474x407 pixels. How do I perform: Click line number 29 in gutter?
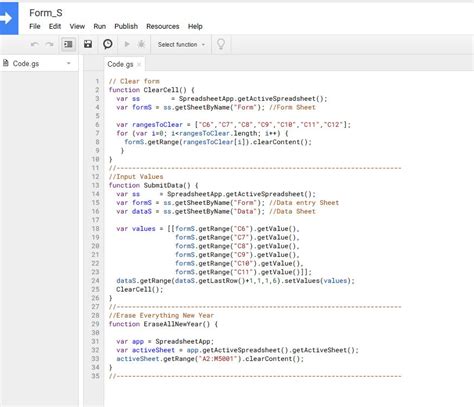click(96, 324)
